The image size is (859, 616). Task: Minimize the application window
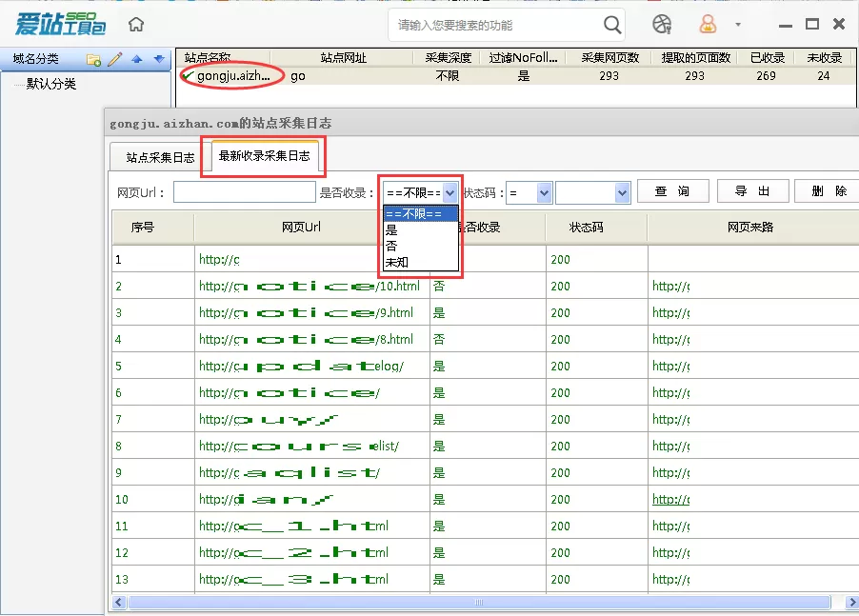(786, 25)
